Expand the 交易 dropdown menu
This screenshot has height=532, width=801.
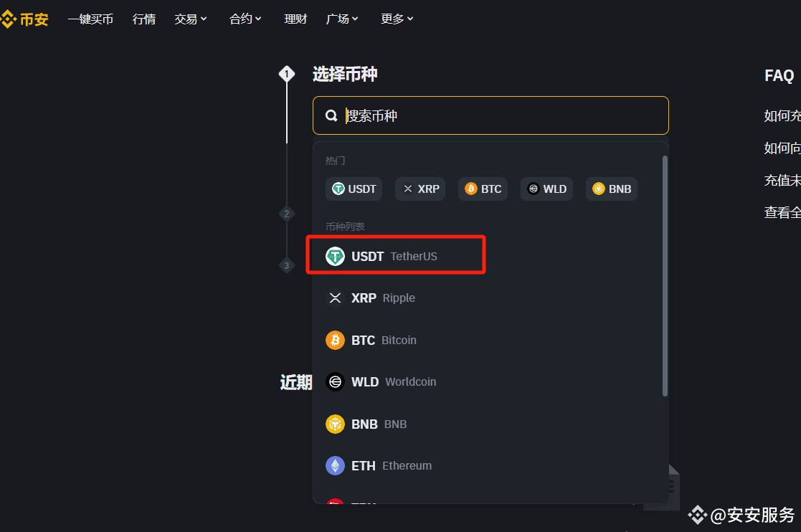pos(191,19)
